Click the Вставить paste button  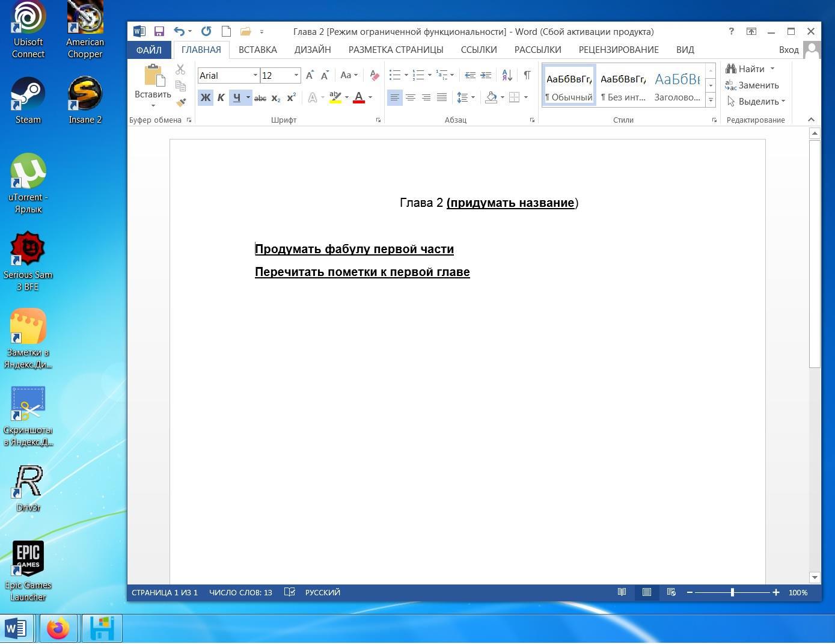(153, 76)
